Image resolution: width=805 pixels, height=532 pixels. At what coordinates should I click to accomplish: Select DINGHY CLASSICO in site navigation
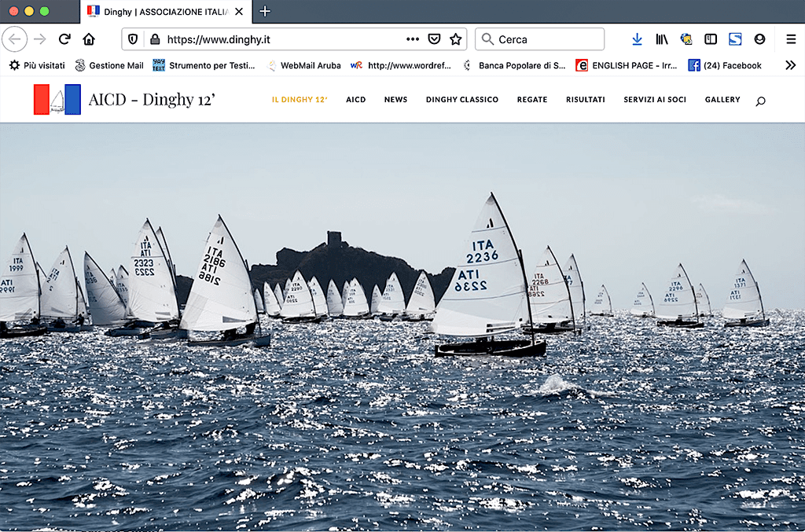pos(462,100)
